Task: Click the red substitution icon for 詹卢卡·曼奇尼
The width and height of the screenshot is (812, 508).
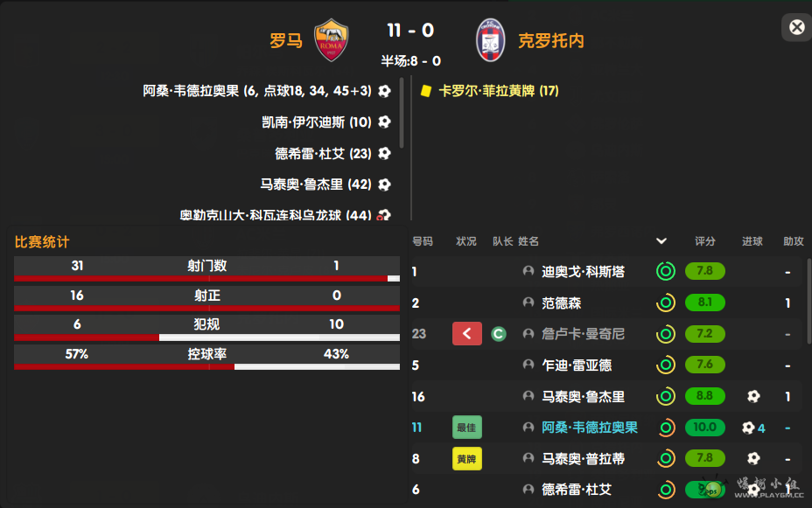Action: click(467, 333)
